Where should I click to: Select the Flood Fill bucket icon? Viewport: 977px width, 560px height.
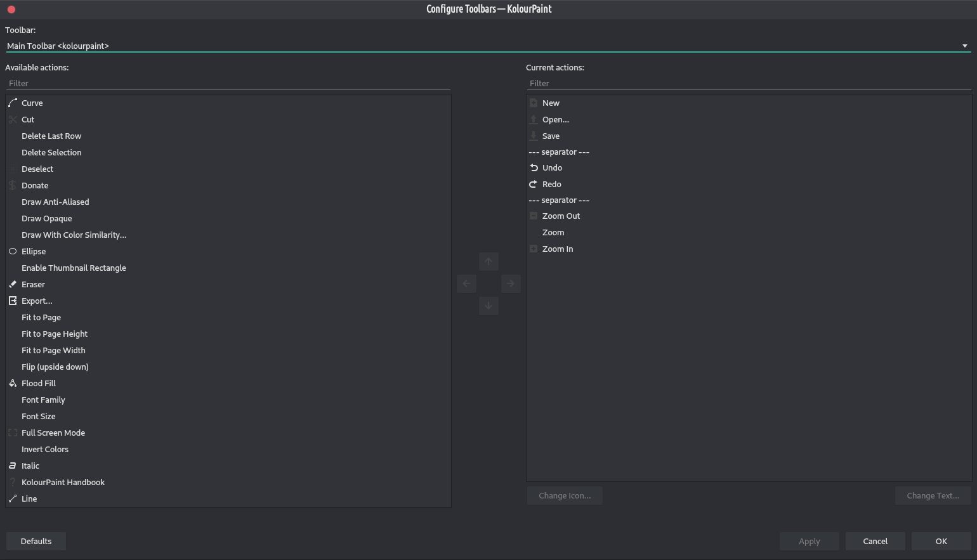coord(13,383)
